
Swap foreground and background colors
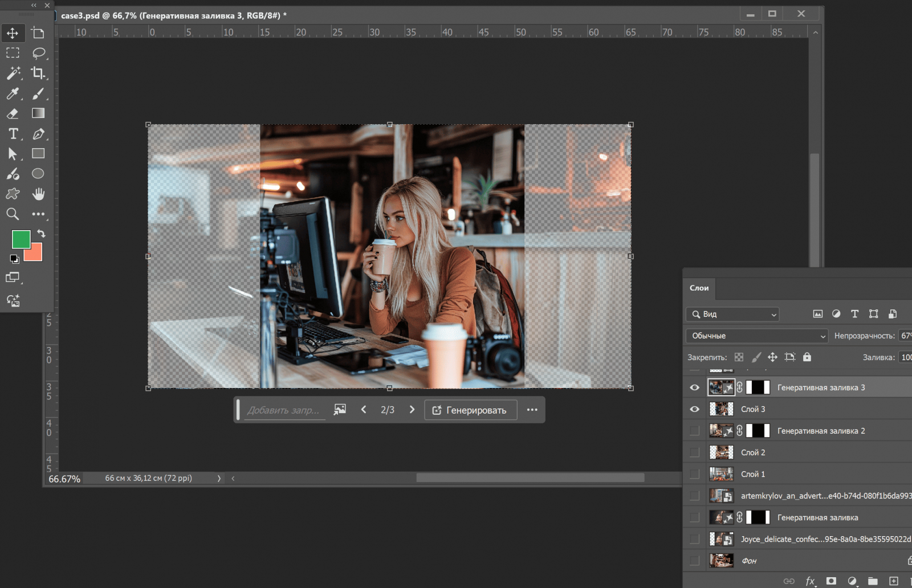[41, 234]
